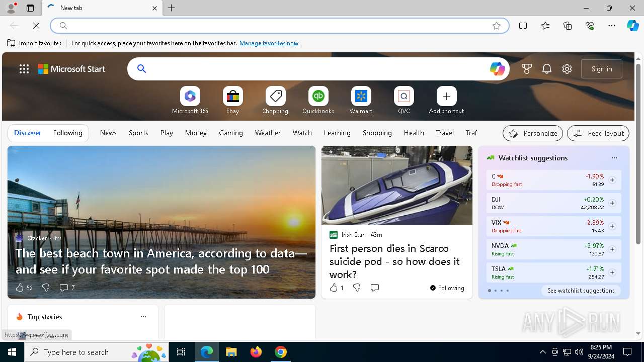The width and height of the screenshot is (644, 362).
Task: Add TSLA to watchlist
Action: 612,273
